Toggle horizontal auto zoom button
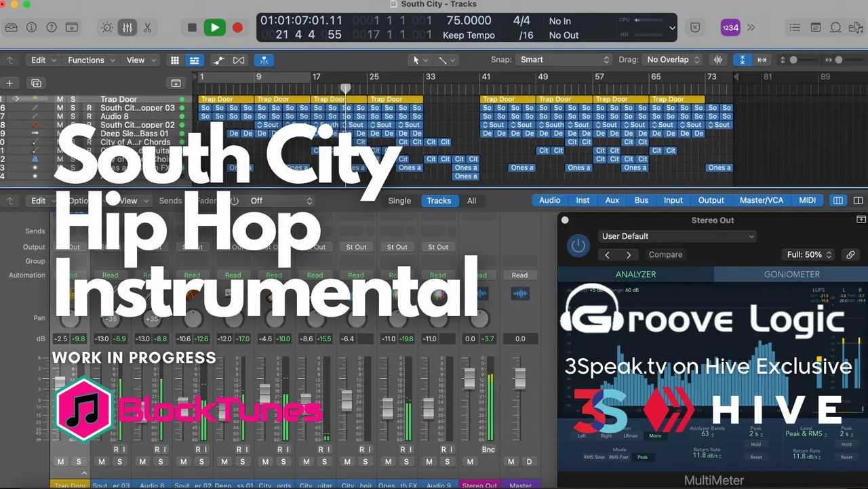This screenshot has width=868, height=489. (x=762, y=60)
